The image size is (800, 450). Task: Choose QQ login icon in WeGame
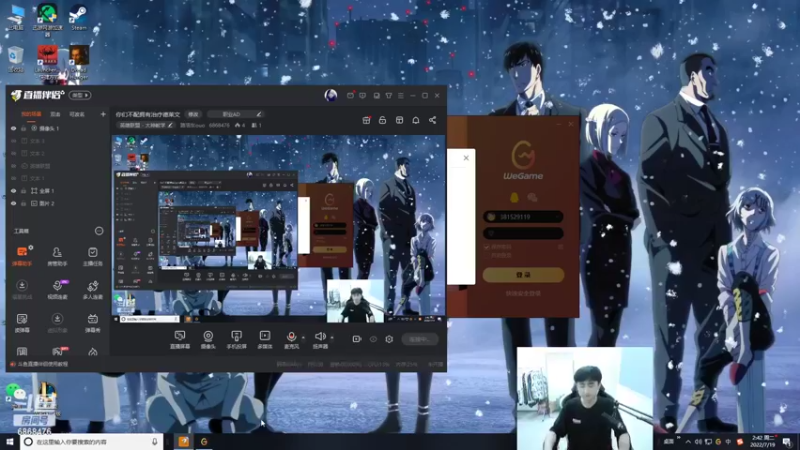coord(514,197)
